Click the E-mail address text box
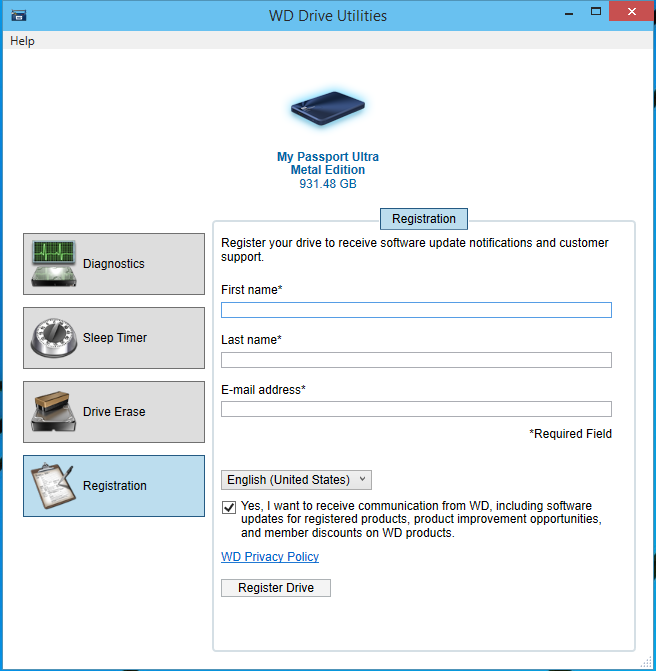Image resolution: width=656 pixels, height=671 pixels. pos(416,409)
